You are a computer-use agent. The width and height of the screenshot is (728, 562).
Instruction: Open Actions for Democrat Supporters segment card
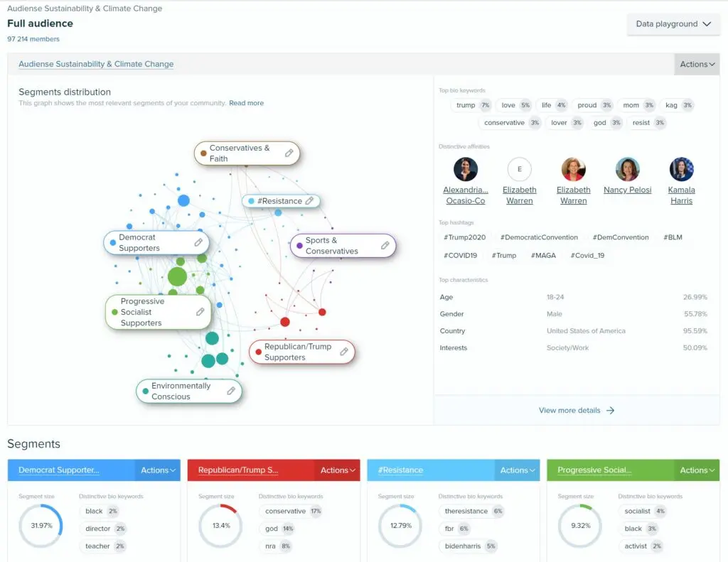[x=159, y=470]
